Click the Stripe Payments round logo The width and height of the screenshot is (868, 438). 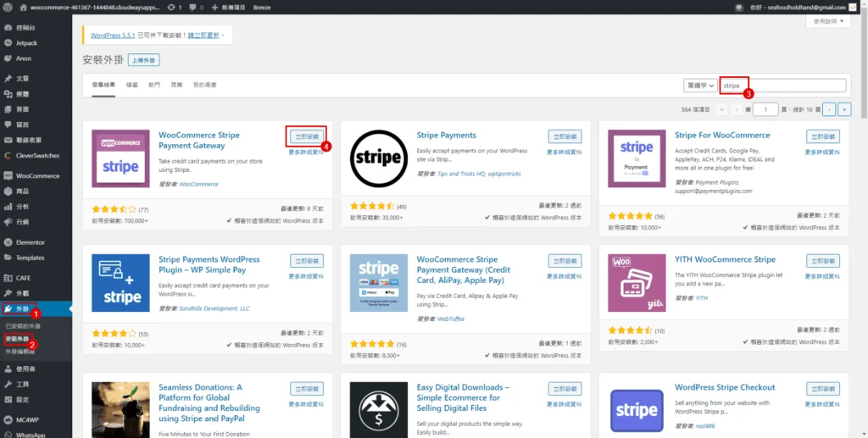(x=379, y=158)
